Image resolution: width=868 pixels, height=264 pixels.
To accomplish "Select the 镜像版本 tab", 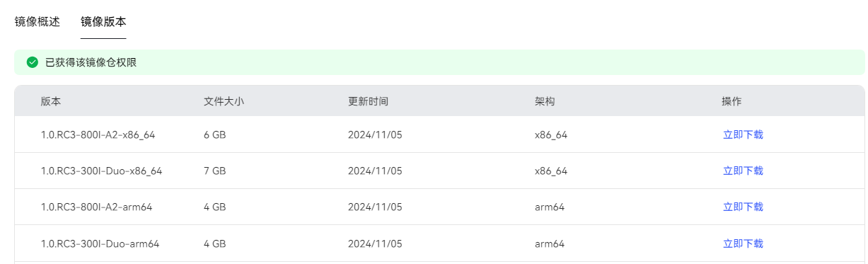I will pos(103,21).
